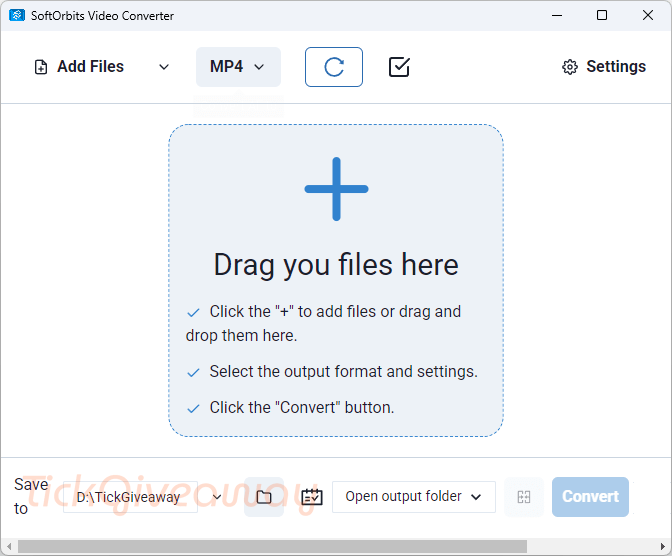
Task: Click the scrollbar left arrow
Action: [x=9, y=547]
